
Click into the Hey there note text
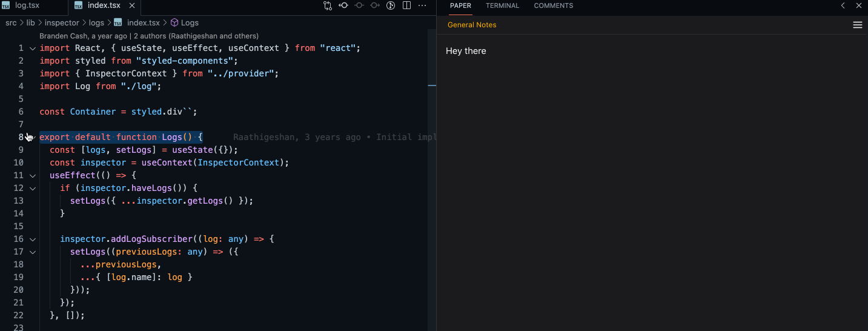466,51
